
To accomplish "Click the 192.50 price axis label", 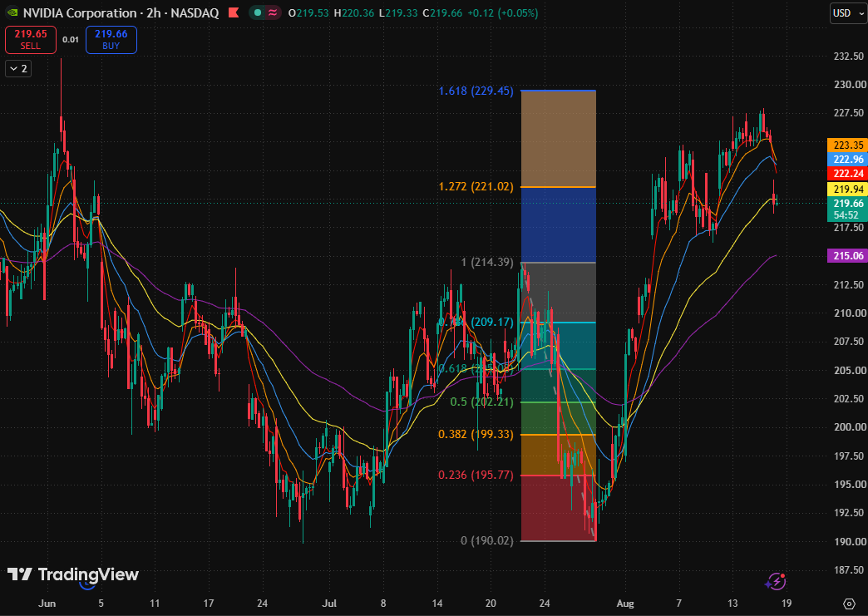I will pos(849,513).
